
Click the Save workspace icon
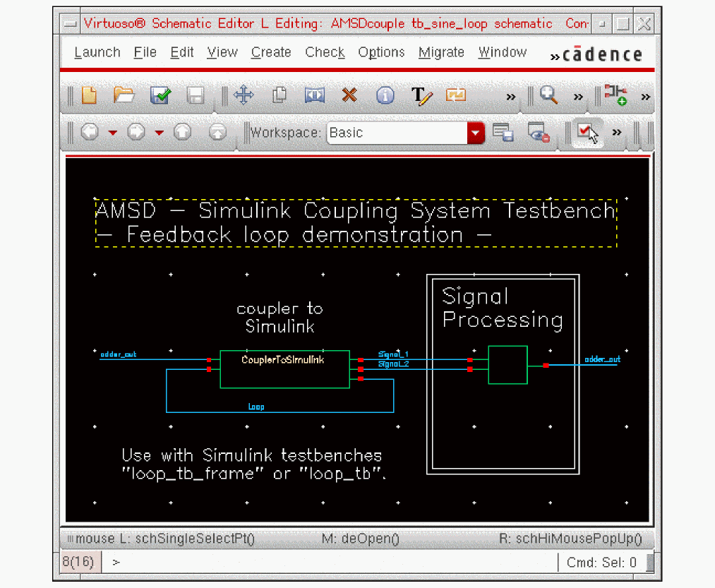503,132
